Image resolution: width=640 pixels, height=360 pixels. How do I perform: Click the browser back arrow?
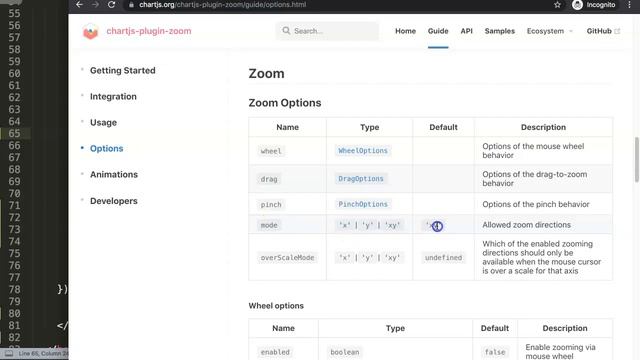click(80, 4)
